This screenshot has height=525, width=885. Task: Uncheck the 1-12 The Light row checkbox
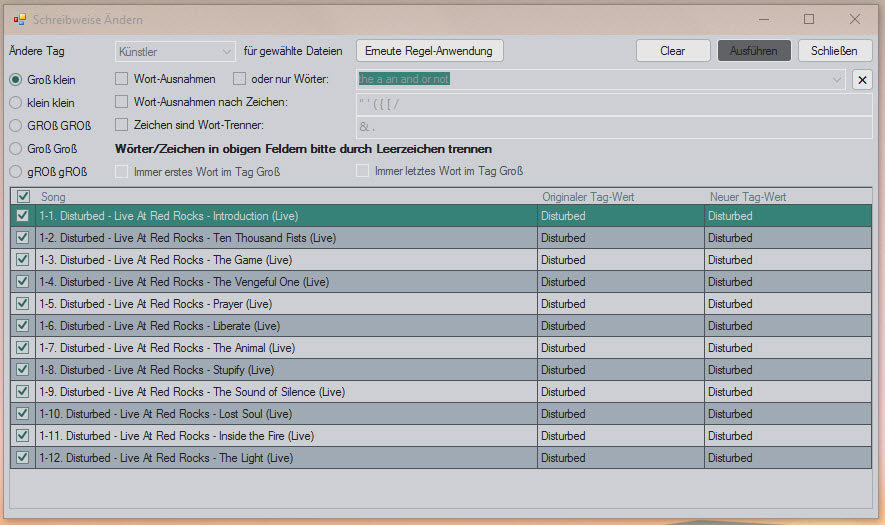point(23,458)
